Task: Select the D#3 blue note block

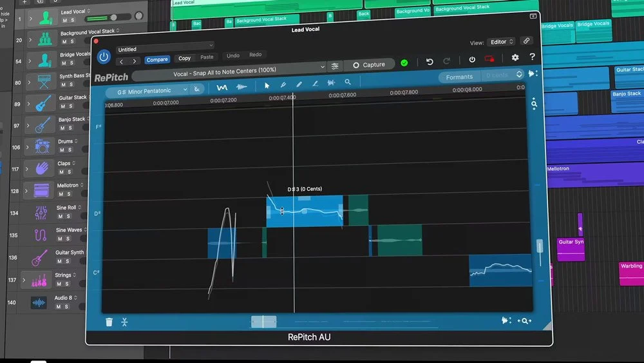Action: pos(305,211)
